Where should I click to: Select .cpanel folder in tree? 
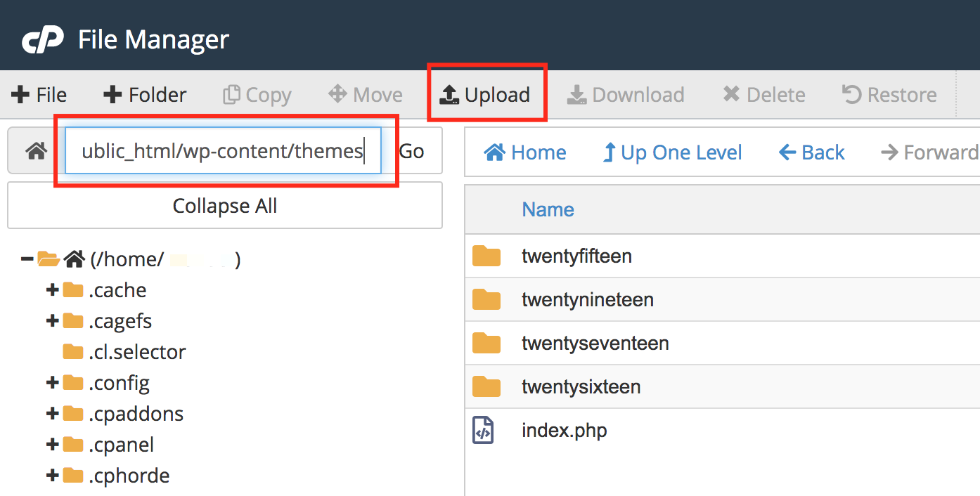tap(121, 445)
